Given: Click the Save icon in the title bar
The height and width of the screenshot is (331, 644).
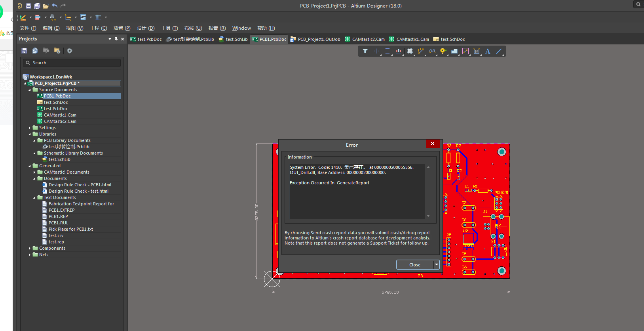Looking at the screenshot, I should tap(28, 6).
